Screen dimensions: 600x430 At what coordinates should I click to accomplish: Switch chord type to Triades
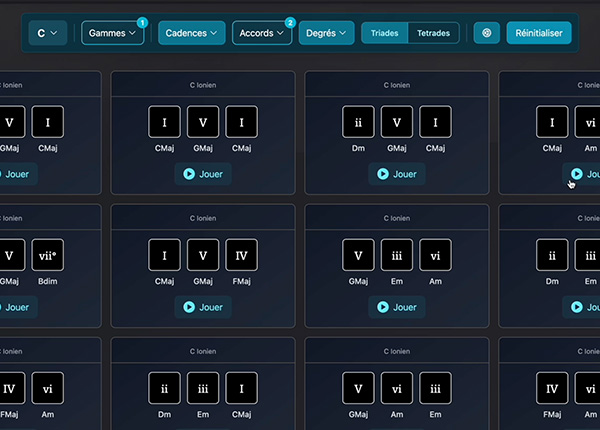coord(385,33)
